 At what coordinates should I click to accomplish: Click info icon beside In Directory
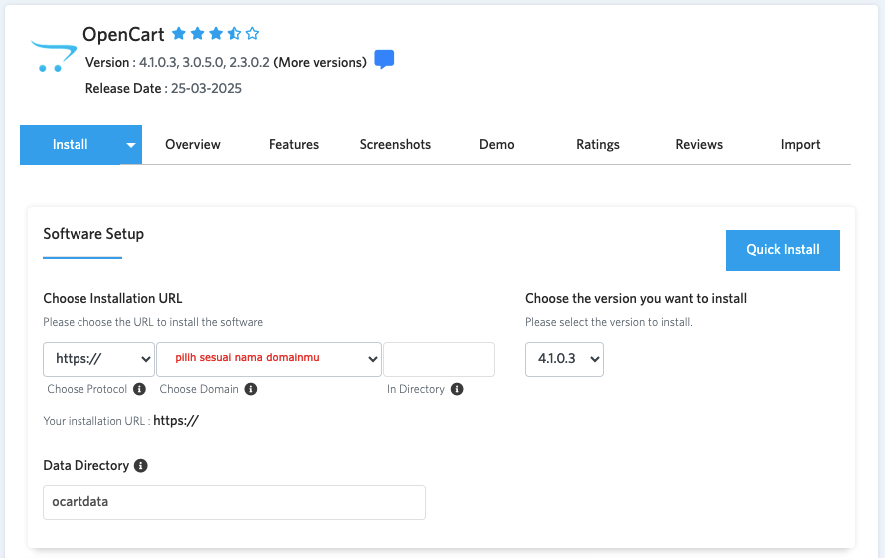[457, 389]
